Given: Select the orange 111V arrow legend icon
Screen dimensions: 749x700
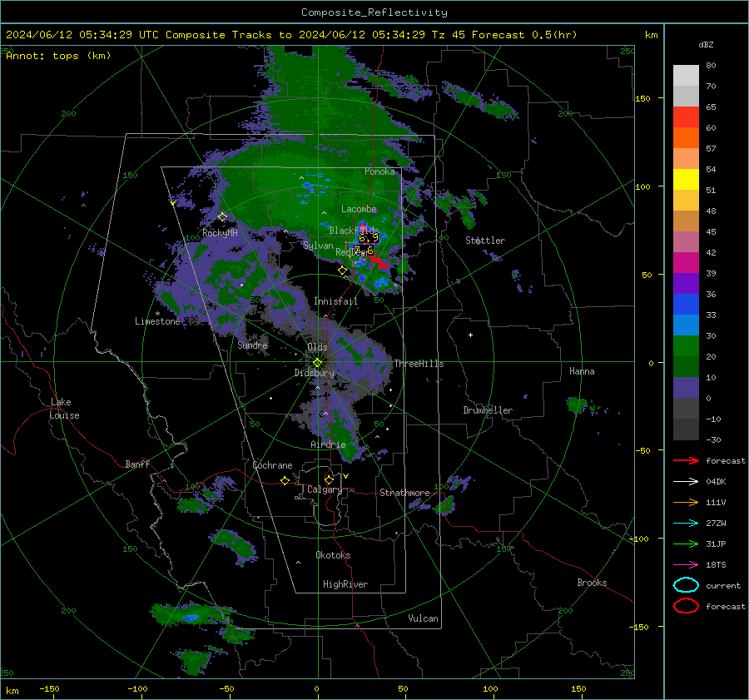Looking at the screenshot, I should click(x=686, y=502).
